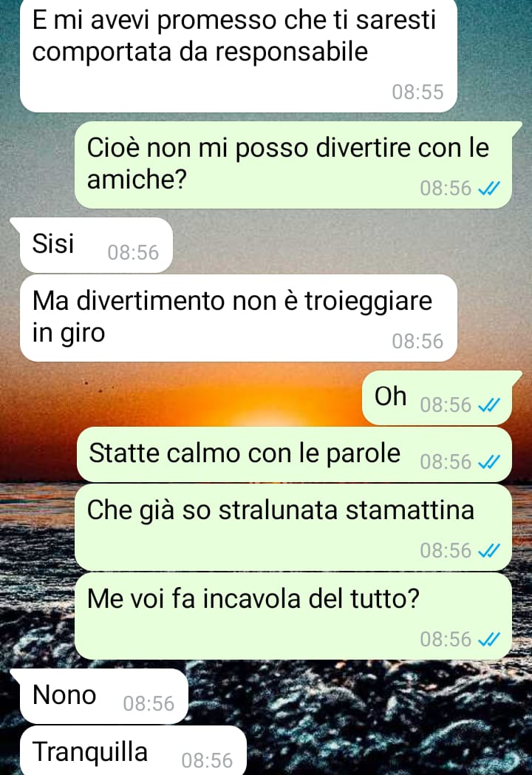Tap the read receipt ticks next to 'Oh'
This screenshot has height=775, width=532.
pyautogui.click(x=490, y=405)
